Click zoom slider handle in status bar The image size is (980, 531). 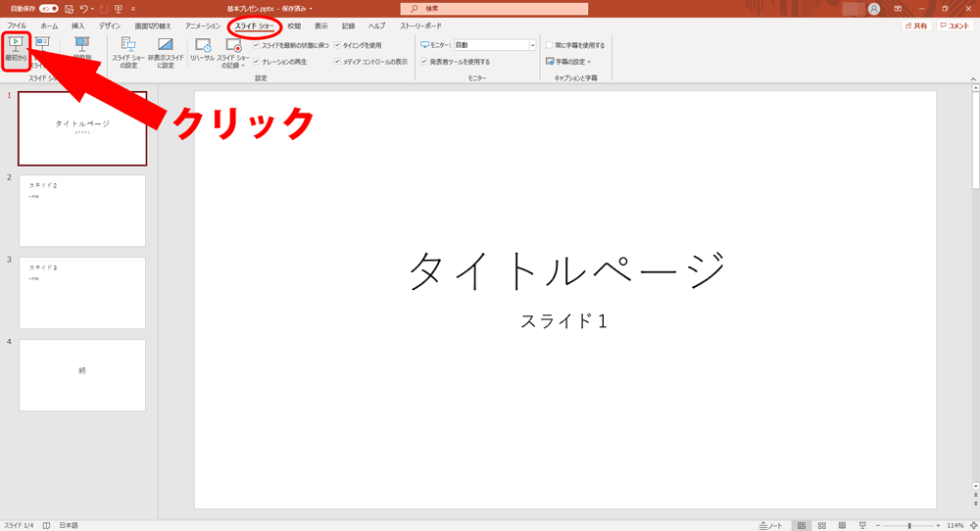tap(909, 525)
